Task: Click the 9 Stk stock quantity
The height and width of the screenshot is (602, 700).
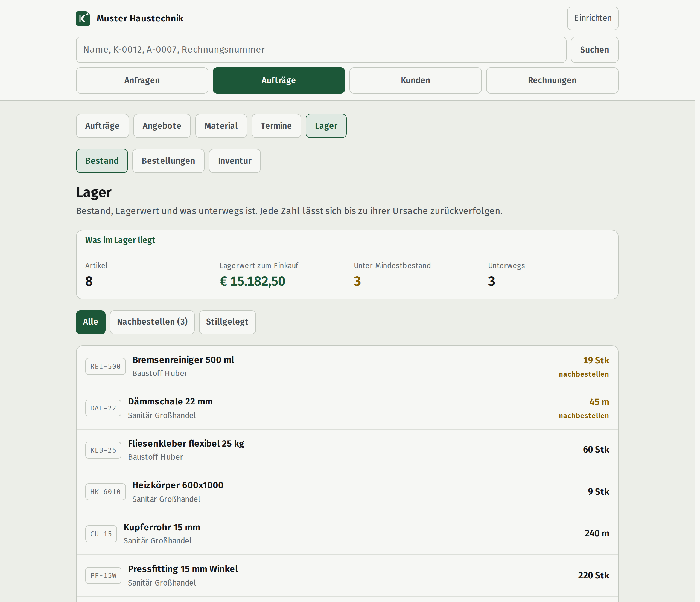Action: 598,492
